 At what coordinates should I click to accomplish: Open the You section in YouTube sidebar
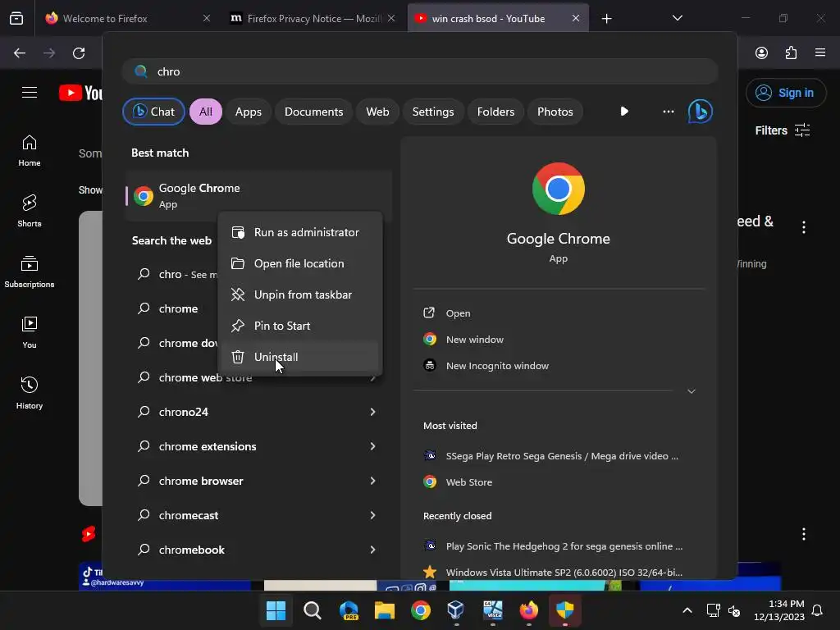tap(30, 332)
